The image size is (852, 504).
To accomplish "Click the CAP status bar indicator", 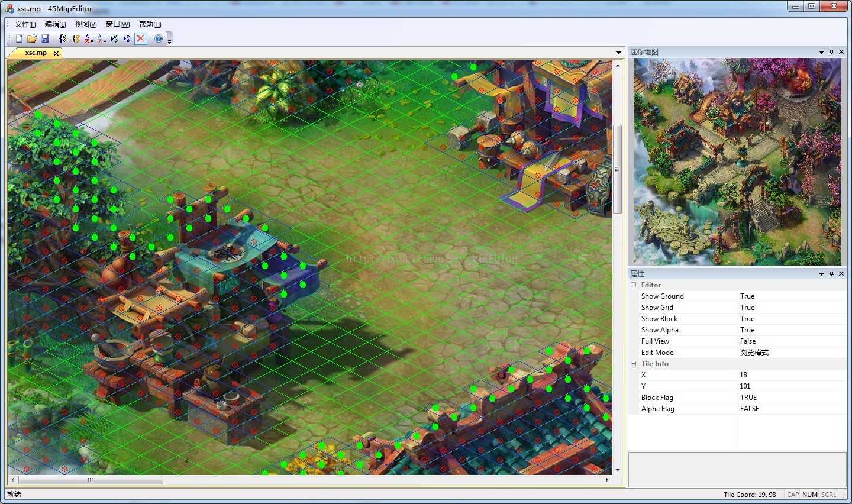I will click(793, 495).
